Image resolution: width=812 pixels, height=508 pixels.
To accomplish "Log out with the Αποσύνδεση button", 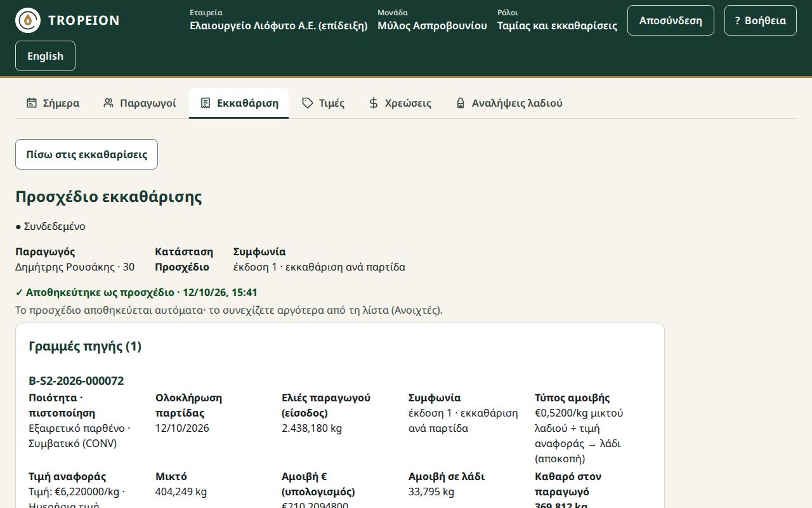I will pos(671,20).
